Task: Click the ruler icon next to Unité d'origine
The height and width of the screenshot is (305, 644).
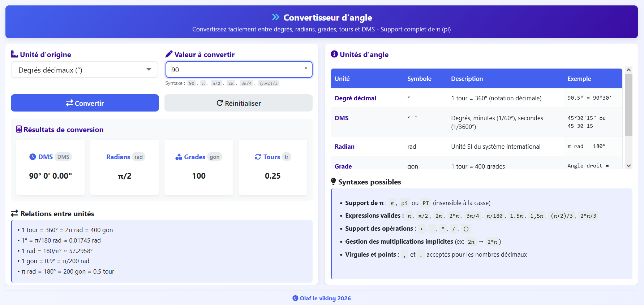Action: [x=14, y=54]
